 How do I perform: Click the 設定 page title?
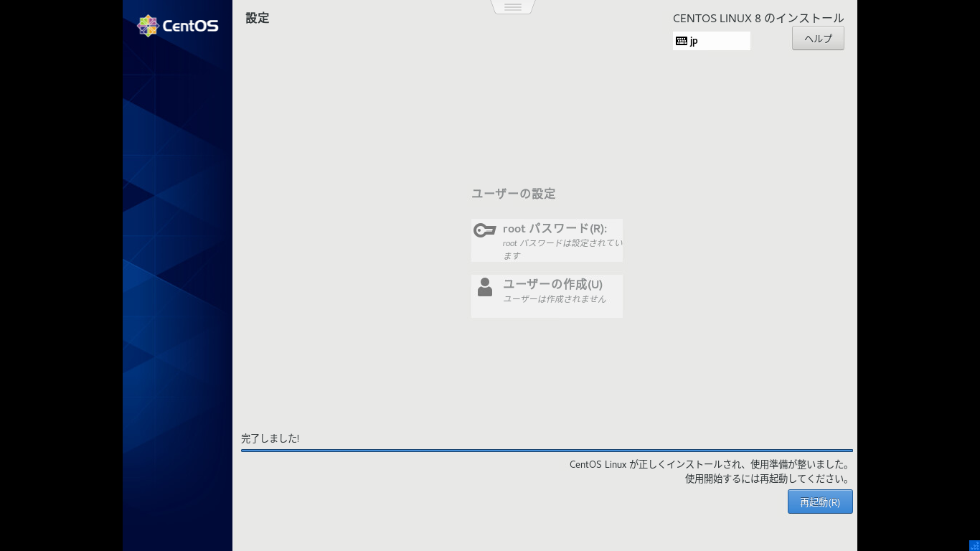point(258,18)
